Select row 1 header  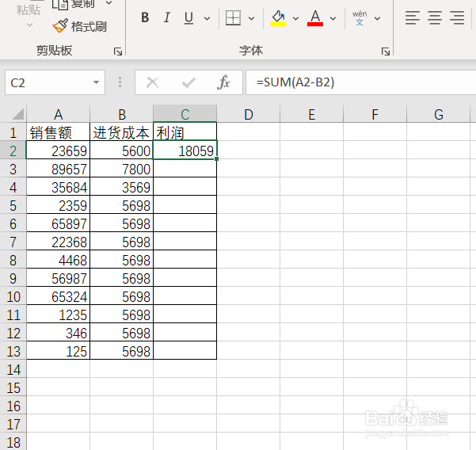point(13,132)
